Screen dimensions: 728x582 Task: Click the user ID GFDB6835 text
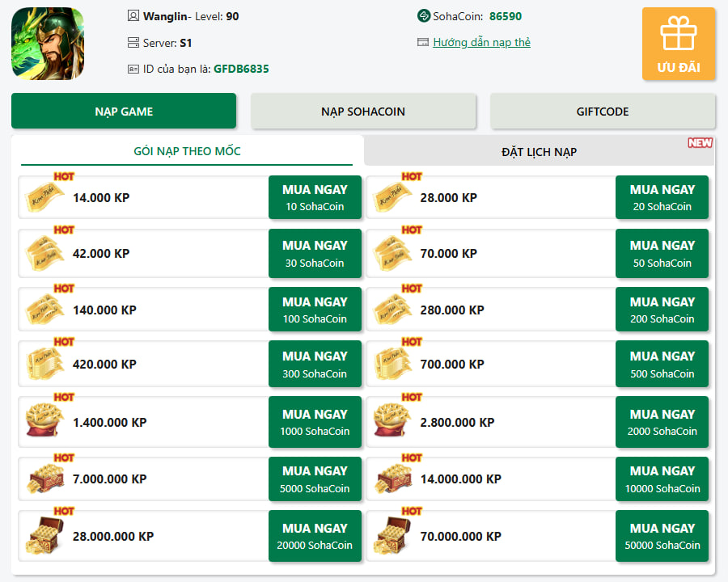[241, 70]
